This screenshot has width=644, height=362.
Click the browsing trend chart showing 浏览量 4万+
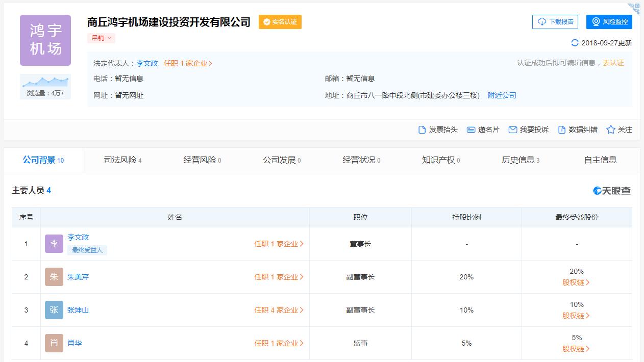coord(45,85)
